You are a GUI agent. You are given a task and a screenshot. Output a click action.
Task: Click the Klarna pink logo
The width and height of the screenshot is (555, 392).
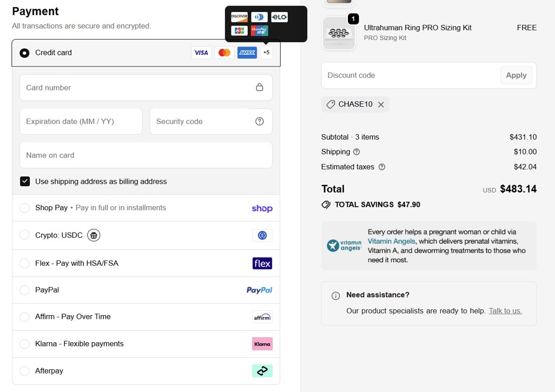tap(262, 344)
